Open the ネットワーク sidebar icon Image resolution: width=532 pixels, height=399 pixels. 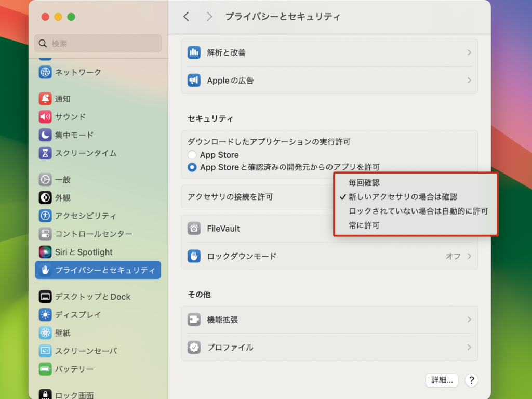[x=45, y=72]
